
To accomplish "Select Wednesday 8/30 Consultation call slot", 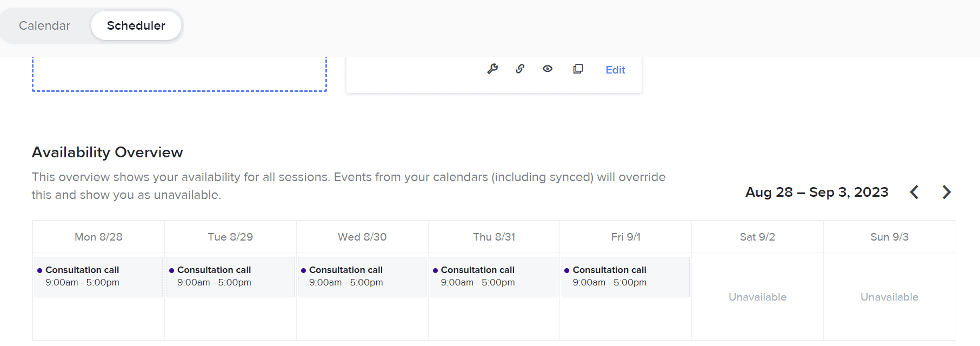I will 362,276.
